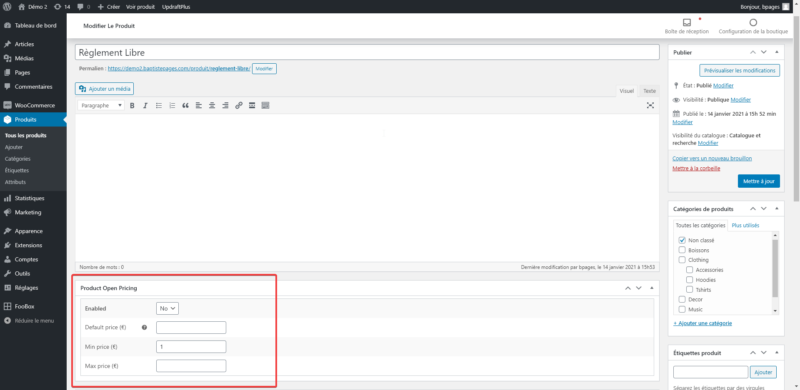
Task: Open WooCommerce menu in sidebar
Action: (x=33, y=106)
